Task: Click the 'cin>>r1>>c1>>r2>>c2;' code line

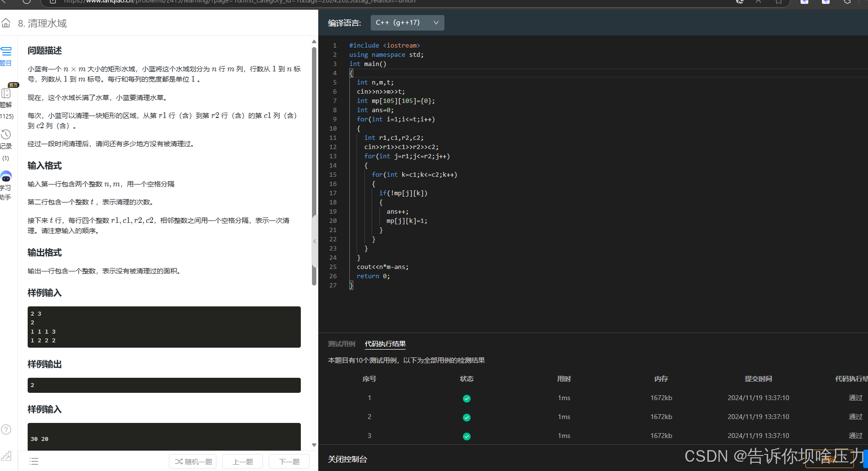Action: coord(401,147)
